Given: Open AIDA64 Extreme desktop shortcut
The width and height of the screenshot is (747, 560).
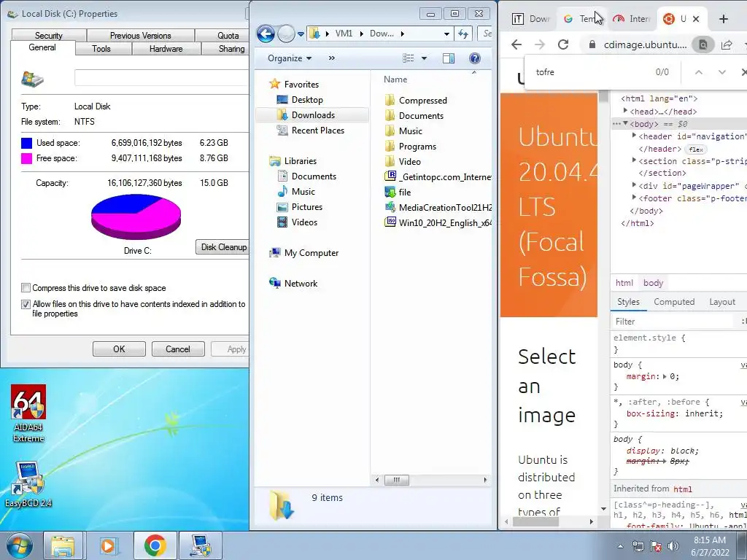Looking at the screenshot, I should 28,413.
